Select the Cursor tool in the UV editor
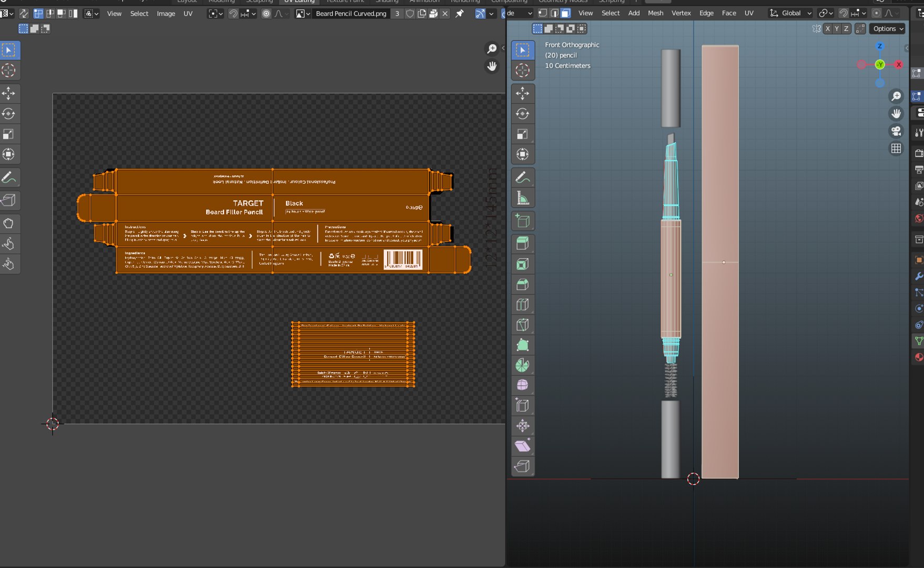Viewport: 924px width, 568px height. pos(9,70)
